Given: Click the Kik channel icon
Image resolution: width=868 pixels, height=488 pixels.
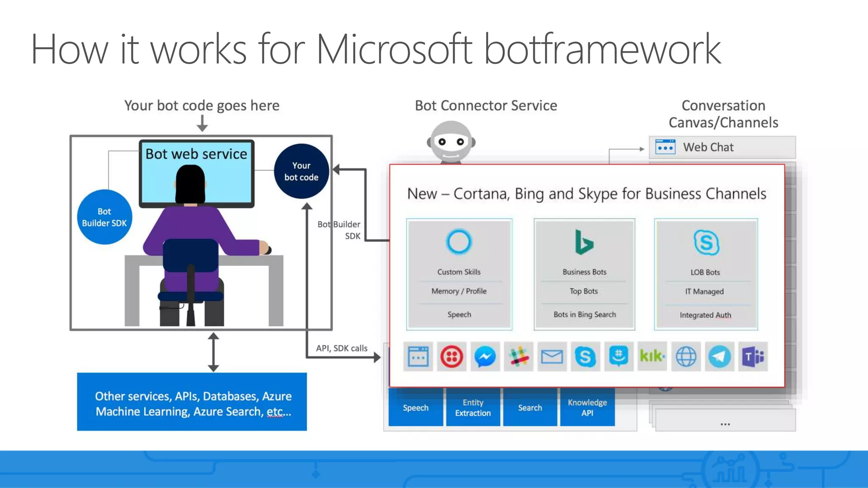Looking at the screenshot, I should coord(652,357).
